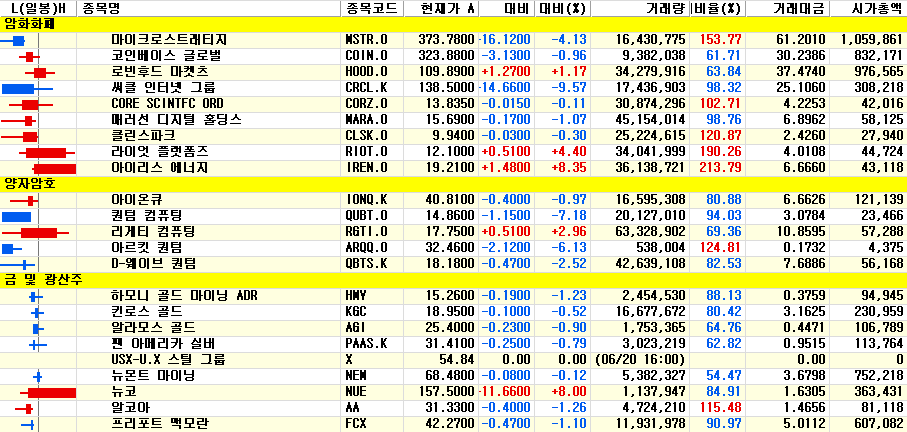
Task: Click the -14.6600 change cell
Action: point(505,88)
